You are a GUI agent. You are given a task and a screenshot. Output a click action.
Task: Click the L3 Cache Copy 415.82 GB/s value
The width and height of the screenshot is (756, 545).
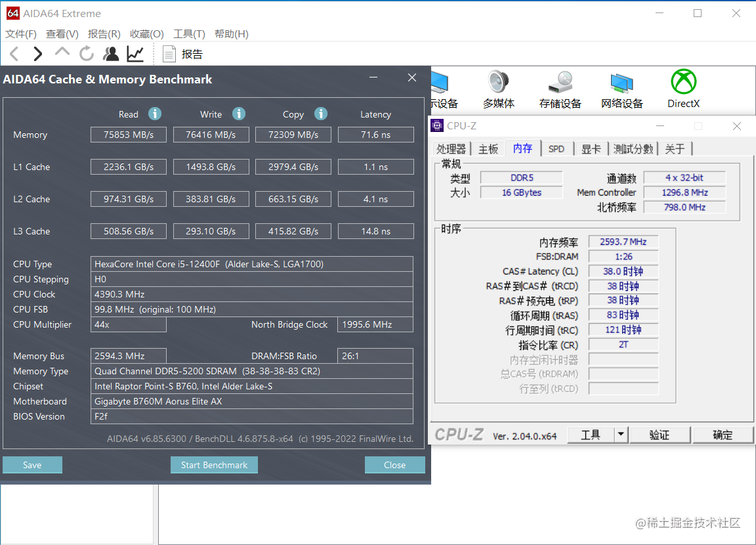tap(293, 231)
